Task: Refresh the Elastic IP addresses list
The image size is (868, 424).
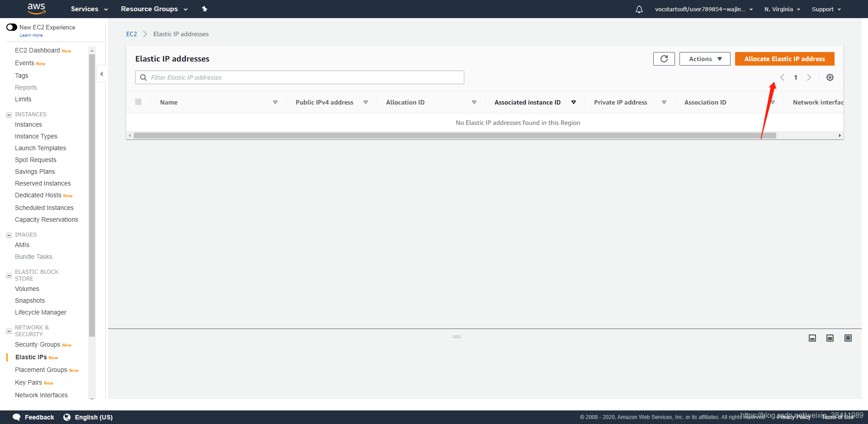Action: tap(664, 59)
